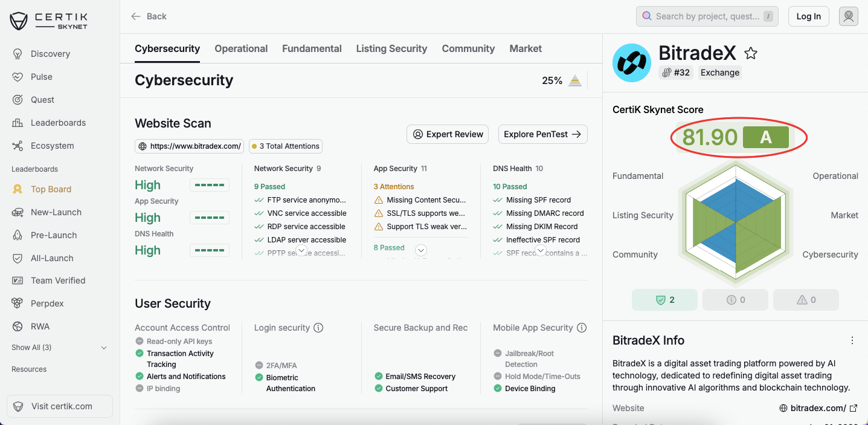Viewport: 868px width, 425px height.
Task: Open the BitradeX Info options menu
Action: pyautogui.click(x=852, y=340)
